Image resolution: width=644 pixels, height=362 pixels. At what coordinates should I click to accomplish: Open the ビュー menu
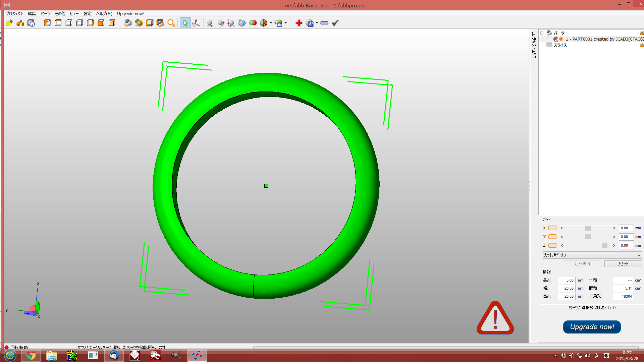coord(74,14)
